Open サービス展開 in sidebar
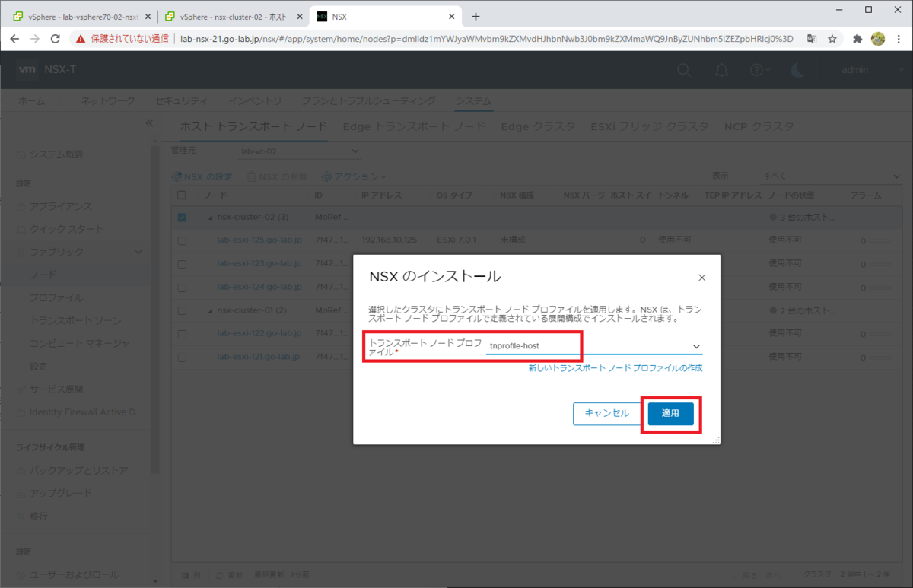The height and width of the screenshot is (588, 913). point(56,389)
